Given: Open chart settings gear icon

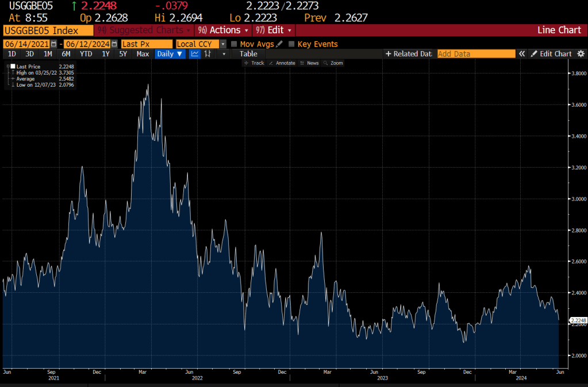Looking at the screenshot, I should [581, 54].
